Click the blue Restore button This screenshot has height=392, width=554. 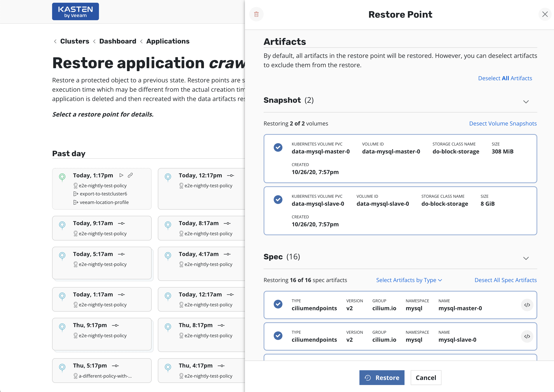point(382,377)
